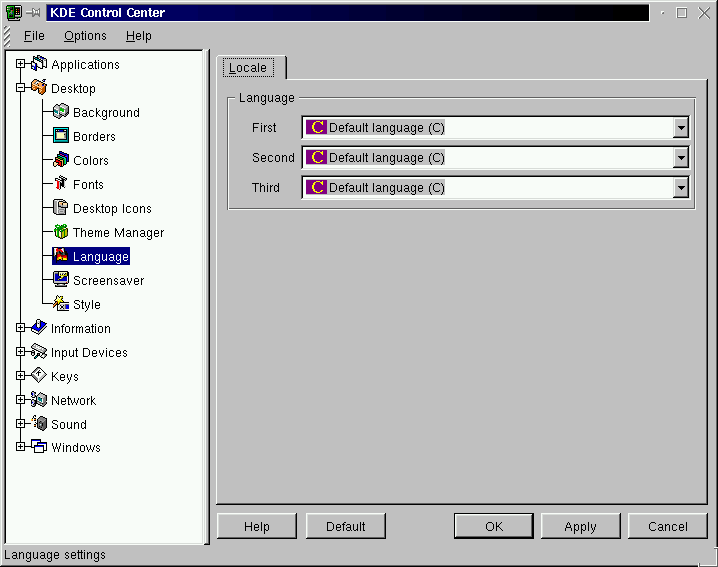Click the Default button
Viewport: 718px width, 567px height.
pos(345,526)
